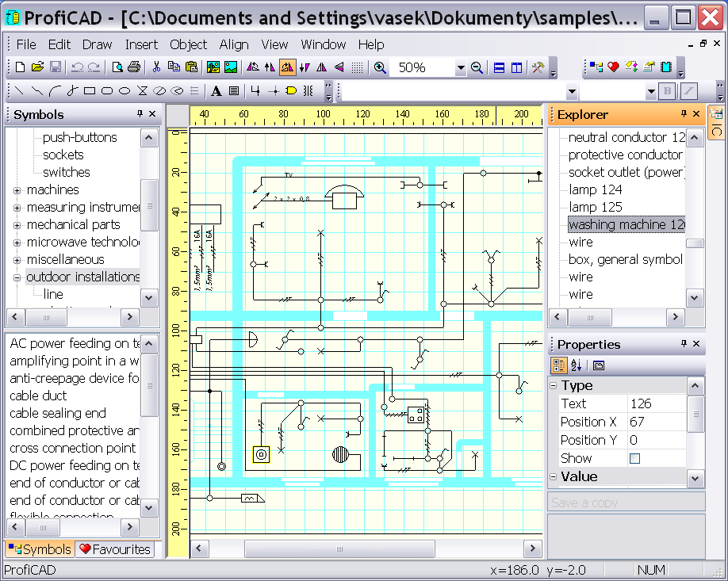This screenshot has height=581, width=728.
Task: Select the Rectangle drawing tool
Action: coord(89,90)
